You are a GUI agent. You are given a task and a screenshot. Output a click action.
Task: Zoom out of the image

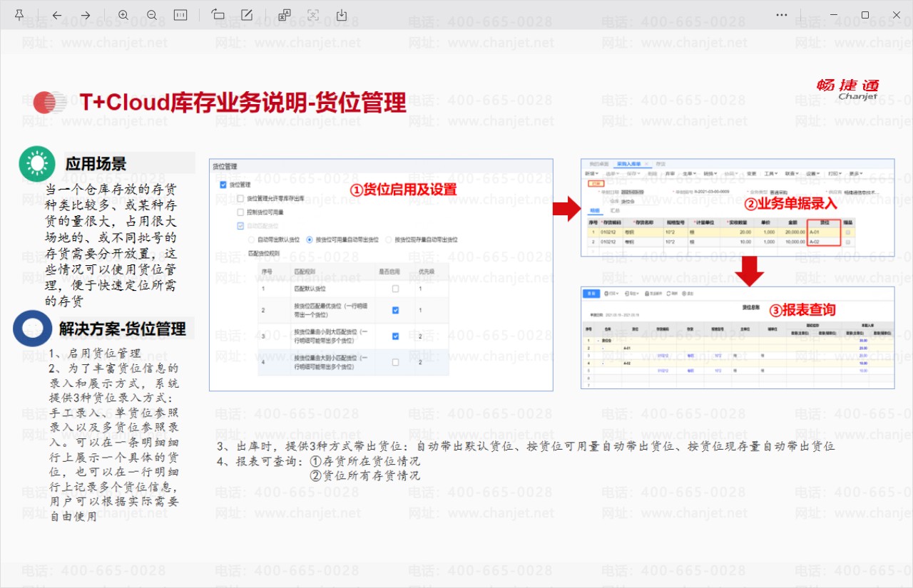pos(152,15)
